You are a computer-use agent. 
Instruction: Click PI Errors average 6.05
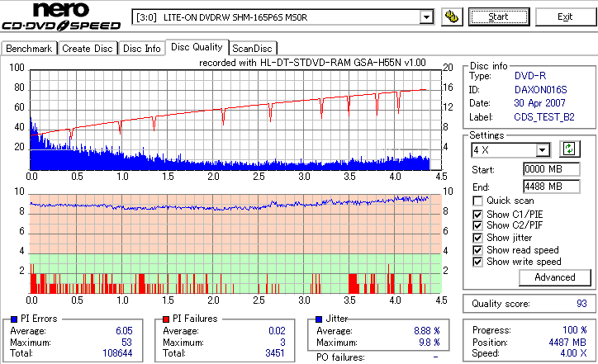pos(124,331)
